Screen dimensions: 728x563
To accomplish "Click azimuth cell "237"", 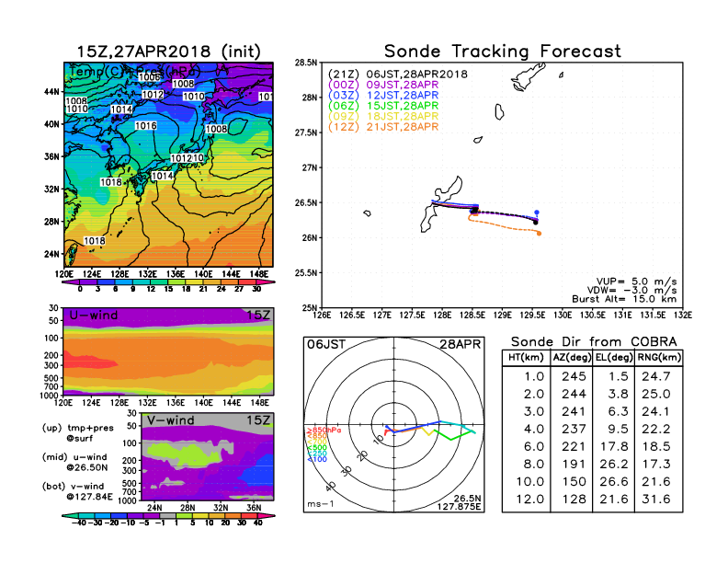I will coord(574,429).
